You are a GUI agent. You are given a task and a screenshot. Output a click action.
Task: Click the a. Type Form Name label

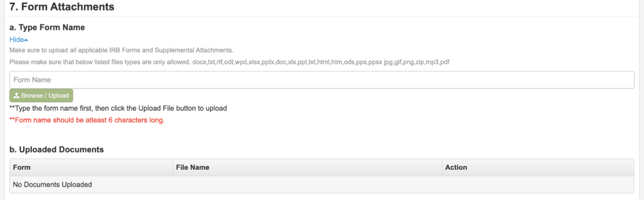47,28
